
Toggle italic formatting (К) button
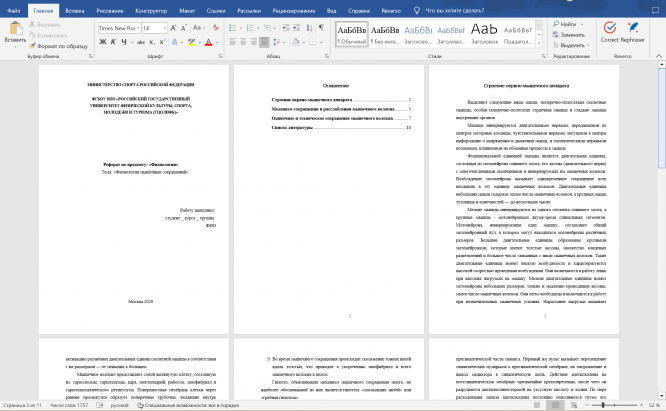tap(113, 42)
